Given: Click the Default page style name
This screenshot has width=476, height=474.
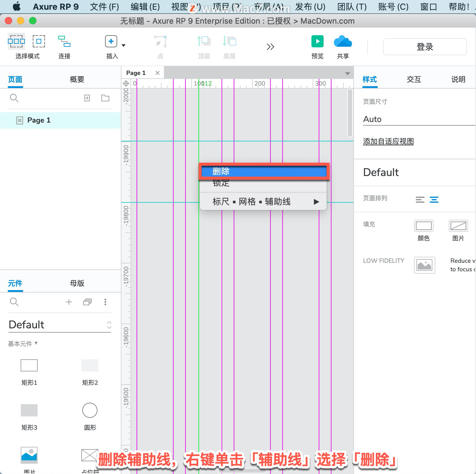Looking at the screenshot, I should click(381, 172).
